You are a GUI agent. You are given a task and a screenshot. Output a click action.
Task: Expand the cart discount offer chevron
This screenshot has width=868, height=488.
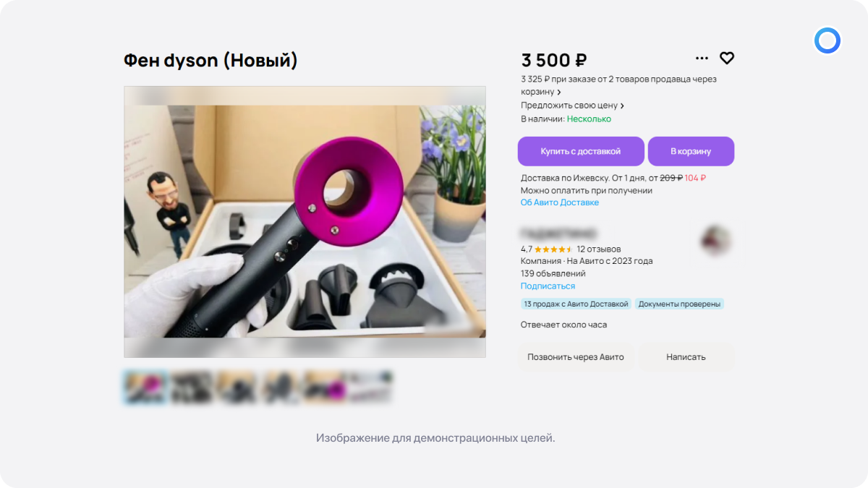click(x=559, y=93)
